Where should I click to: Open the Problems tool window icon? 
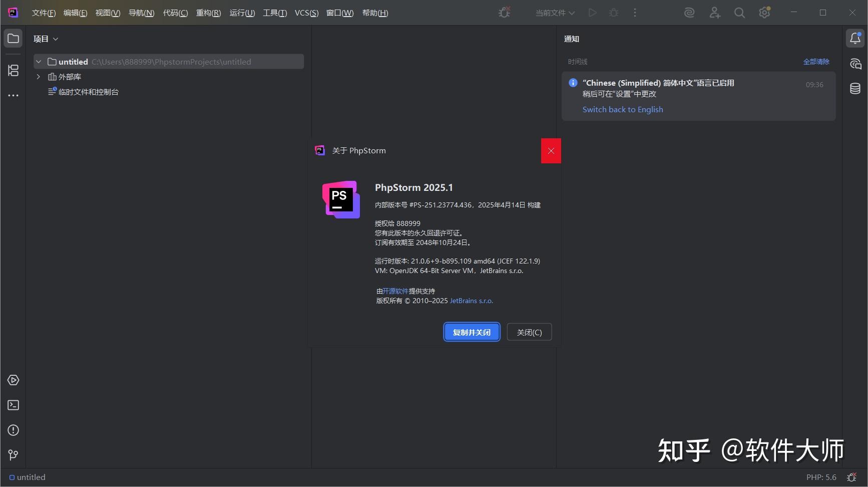click(x=14, y=430)
